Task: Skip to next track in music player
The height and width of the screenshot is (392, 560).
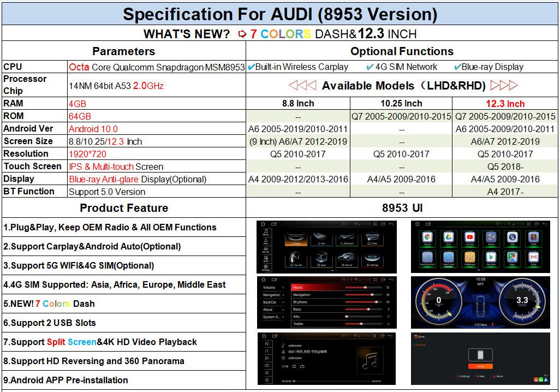Action: coord(267,358)
